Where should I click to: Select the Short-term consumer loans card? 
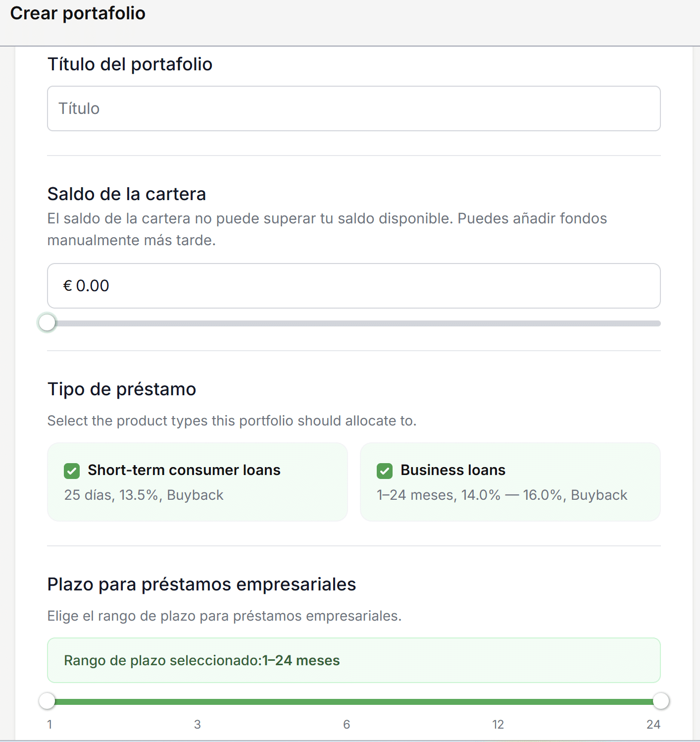coord(198,482)
